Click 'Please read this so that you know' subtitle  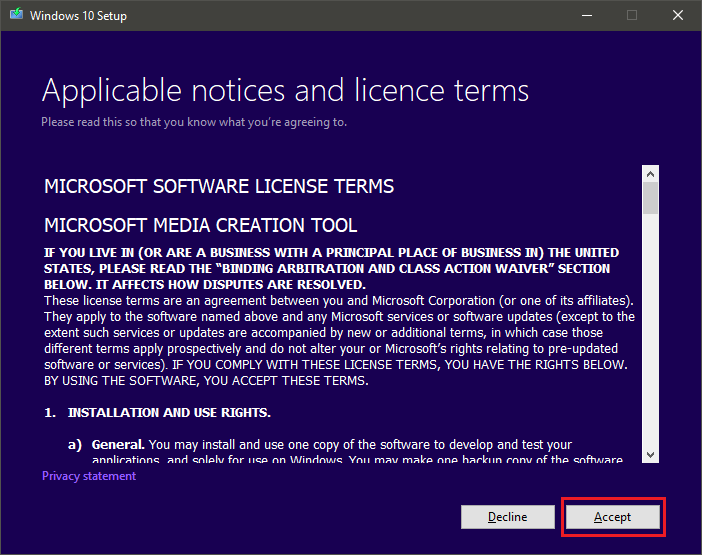click(x=194, y=122)
